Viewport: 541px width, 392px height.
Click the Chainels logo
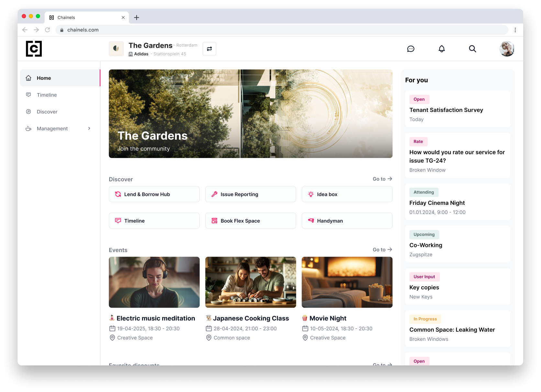click(x=34, y=49)
